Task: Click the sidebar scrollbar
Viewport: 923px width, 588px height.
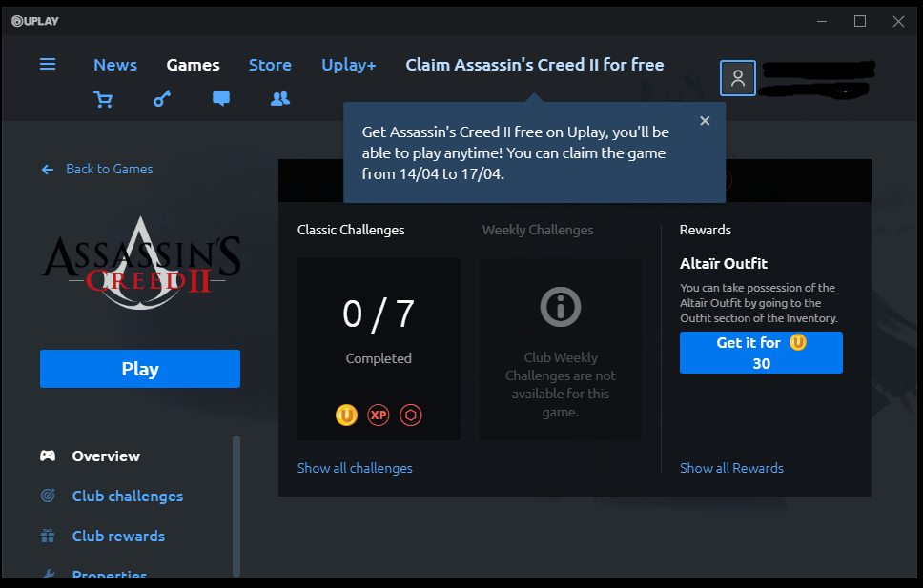Action: point(236,506)
